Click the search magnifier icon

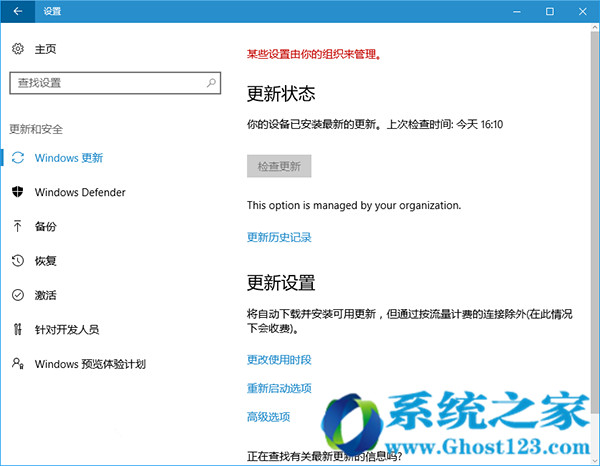click(211, 83)
